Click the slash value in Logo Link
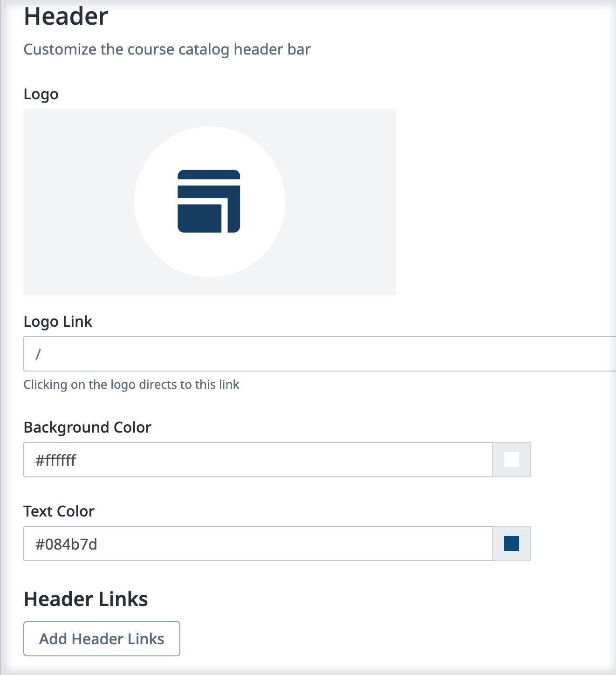The image size is (616, 675). pos(38,354)
